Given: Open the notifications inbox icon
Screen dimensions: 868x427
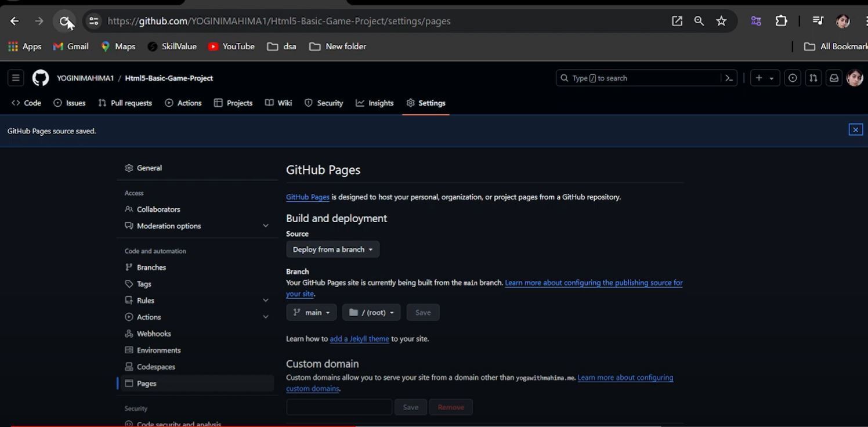Looking at the screenshot, I should 834,78.
